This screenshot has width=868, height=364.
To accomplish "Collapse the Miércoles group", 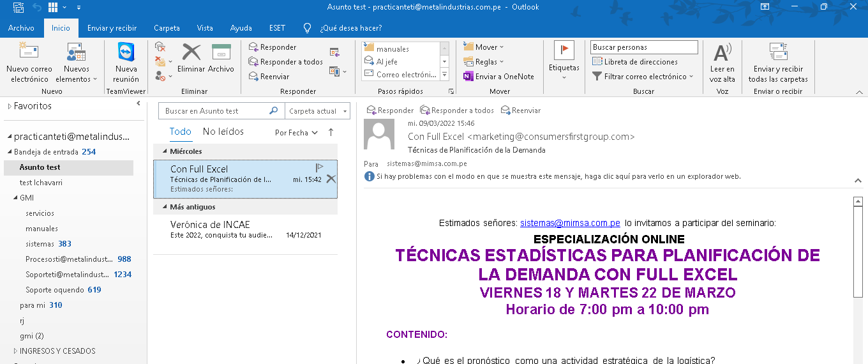I will pyautogui.click(x=164, y=151).
